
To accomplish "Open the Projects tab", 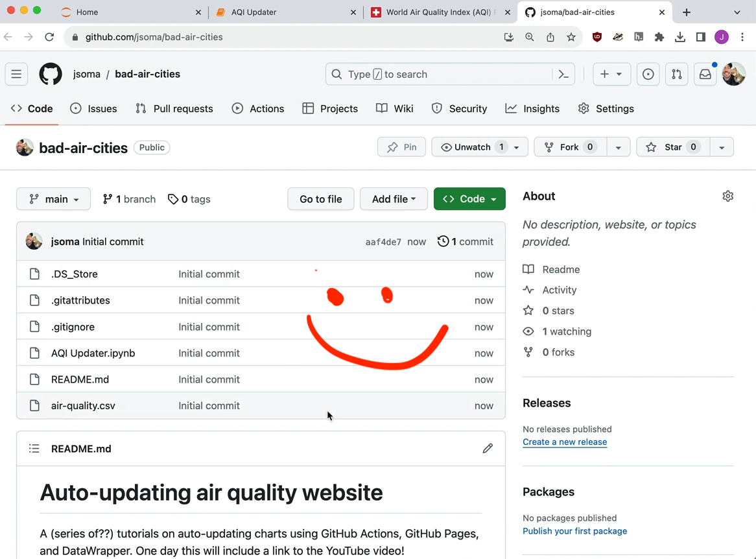I will pos(330,108).
